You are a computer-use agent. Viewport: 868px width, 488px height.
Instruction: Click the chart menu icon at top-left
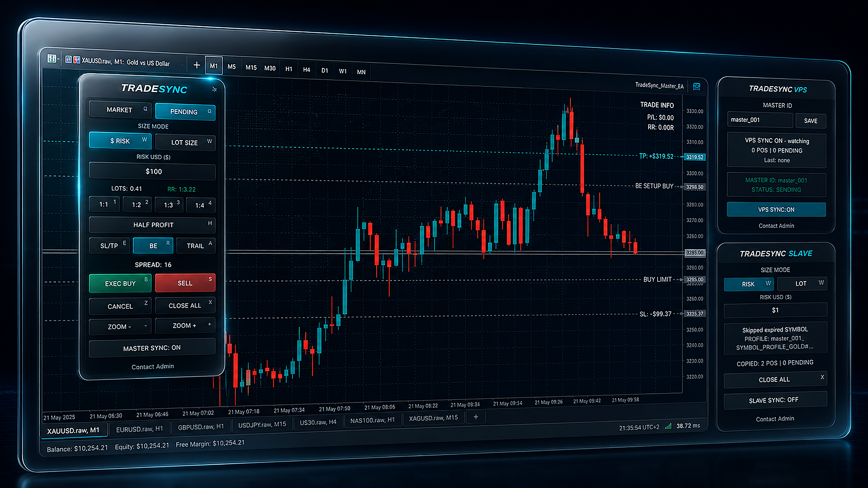tap(52, 59)
